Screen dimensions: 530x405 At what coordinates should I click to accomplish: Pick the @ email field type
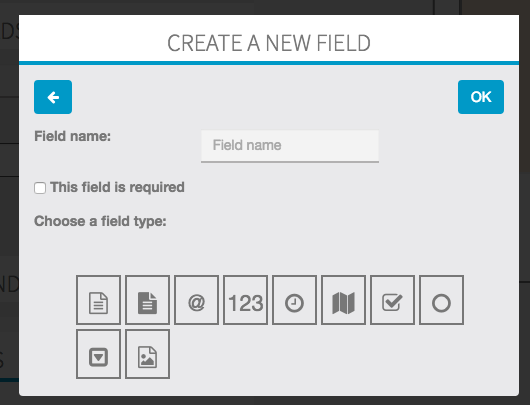tap(196, 300)
